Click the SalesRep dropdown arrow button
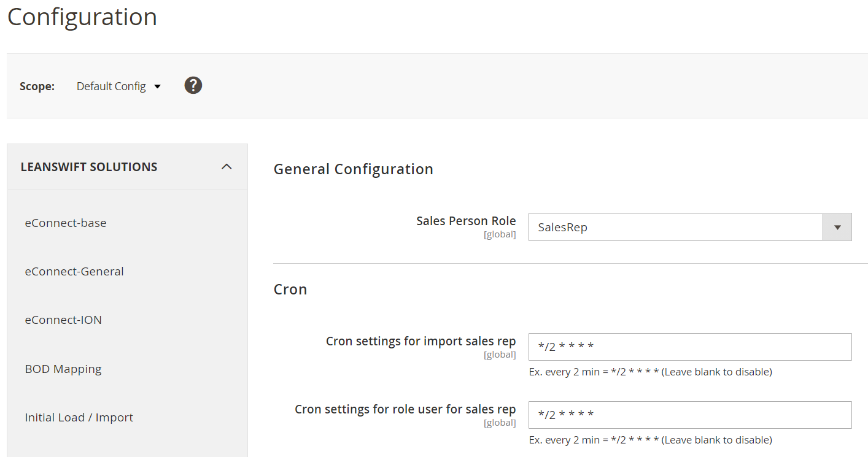 837,227
